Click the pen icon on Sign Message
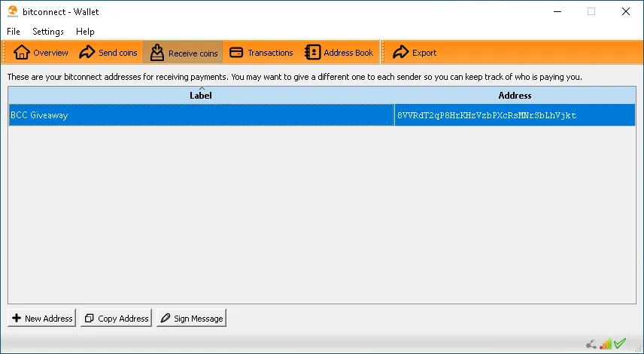Image resolution: width=644 pixels, height=354 pixels. [x=166, y=318]
